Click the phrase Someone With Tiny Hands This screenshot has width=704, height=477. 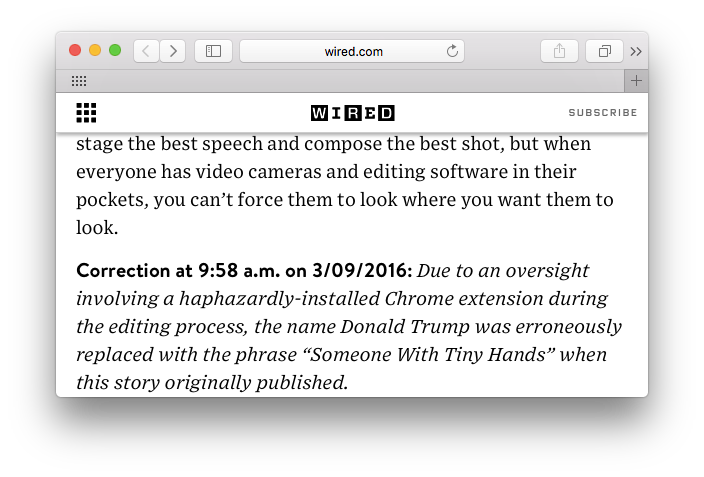tap(428, 355)
